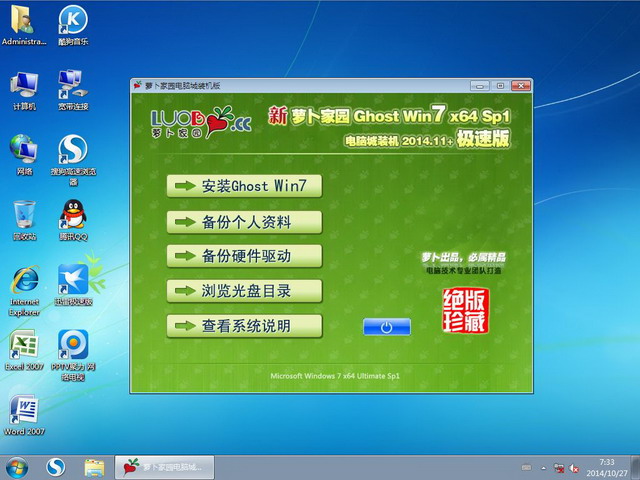This screenshot has width=640, height=480.
Task: Click the red 绝版珍藏 stamp
Action: [x=465, y=311]
